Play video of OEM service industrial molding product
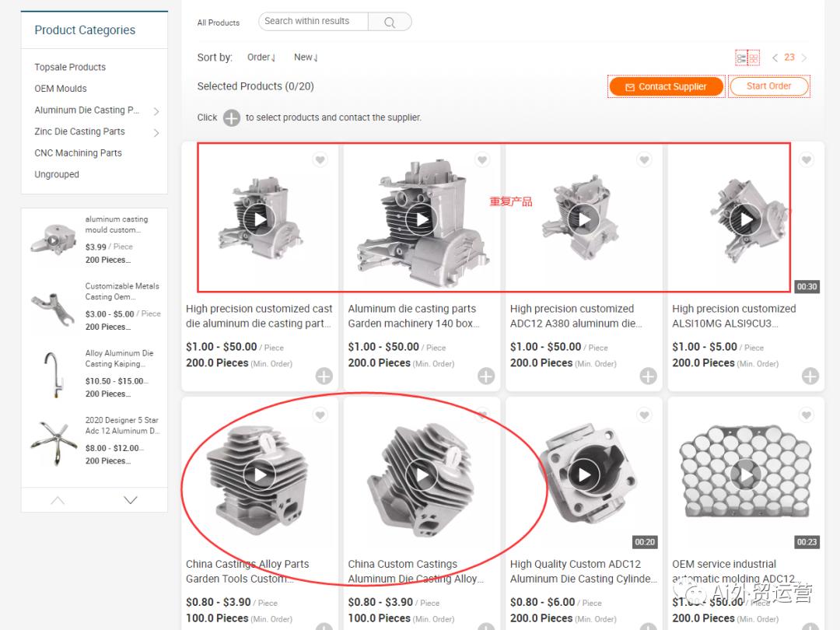This screenshot has width=840, height=630. tap(746, 474)
